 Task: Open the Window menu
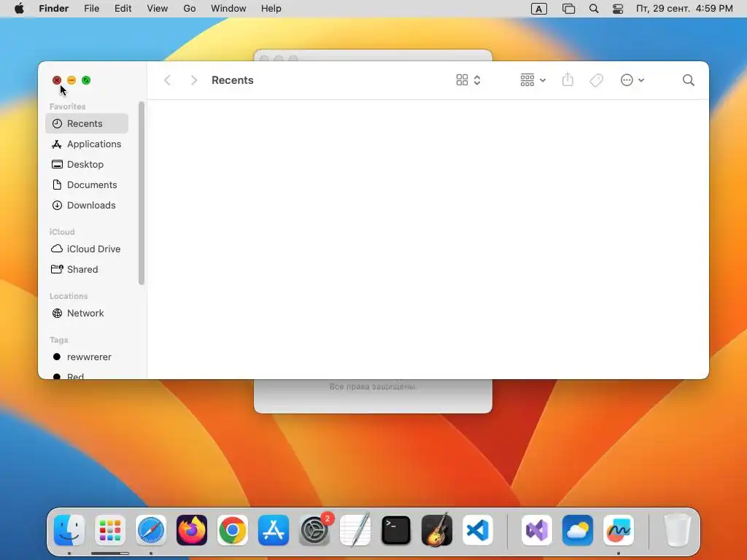228,9
